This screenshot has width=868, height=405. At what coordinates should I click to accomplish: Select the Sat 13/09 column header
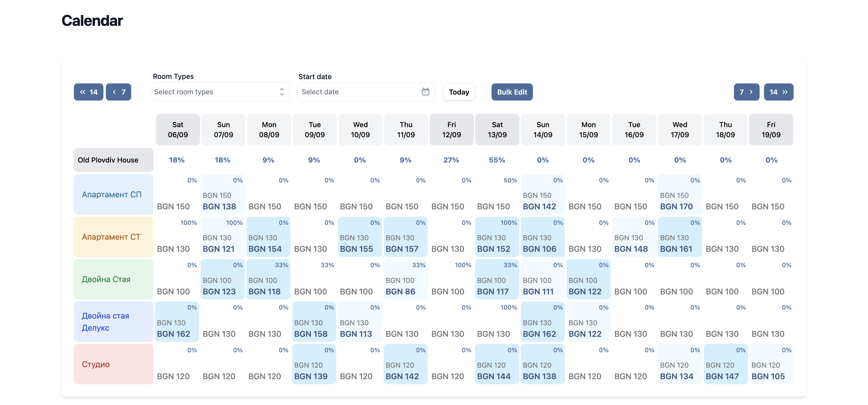click(497, 130)
